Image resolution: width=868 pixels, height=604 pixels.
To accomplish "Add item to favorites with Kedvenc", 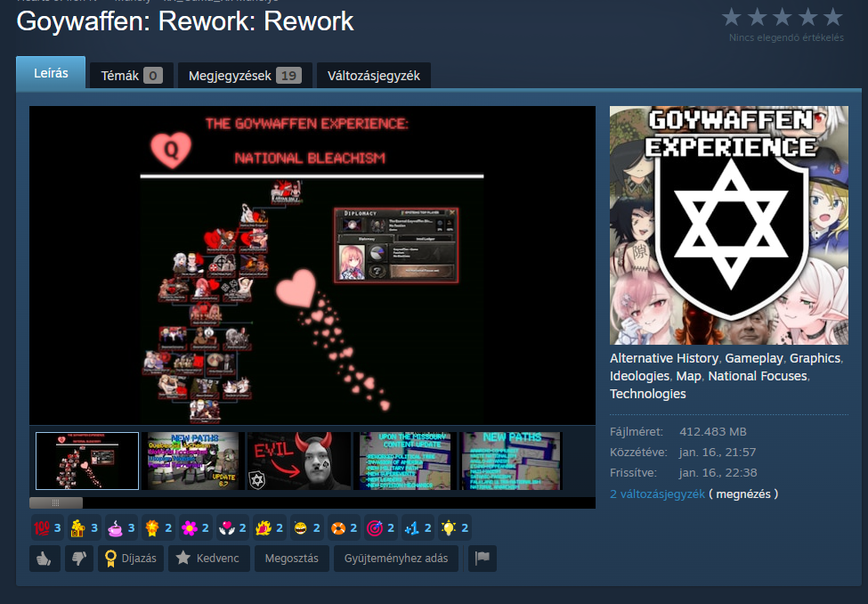I will coord(209,558).
